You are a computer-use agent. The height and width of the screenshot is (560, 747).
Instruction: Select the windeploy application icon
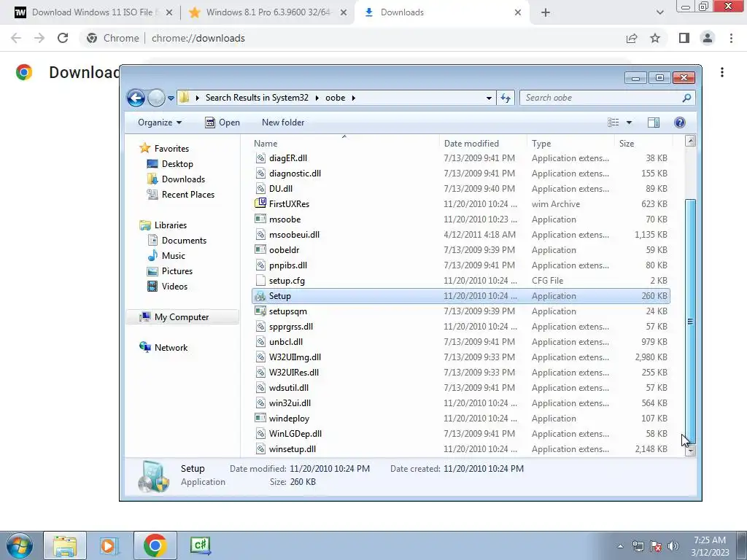pyautogui.click(x=260, y=418)
